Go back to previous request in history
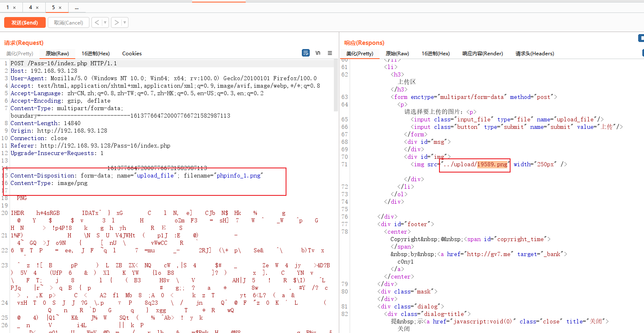The width and height of the screenshot is (644, 333). pos(96,22)
